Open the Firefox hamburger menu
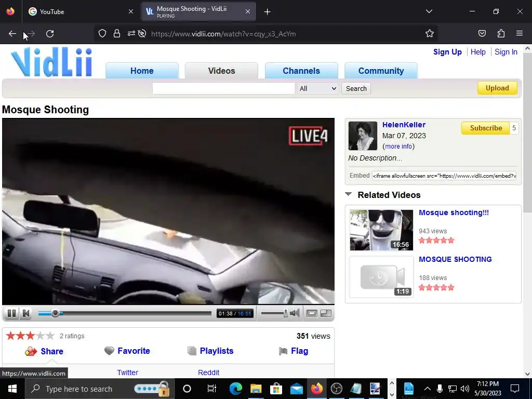 [520, 33]
